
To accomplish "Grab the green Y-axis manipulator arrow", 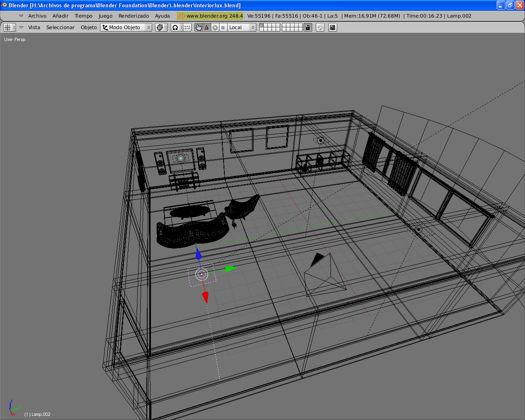I will pos(231,269).
